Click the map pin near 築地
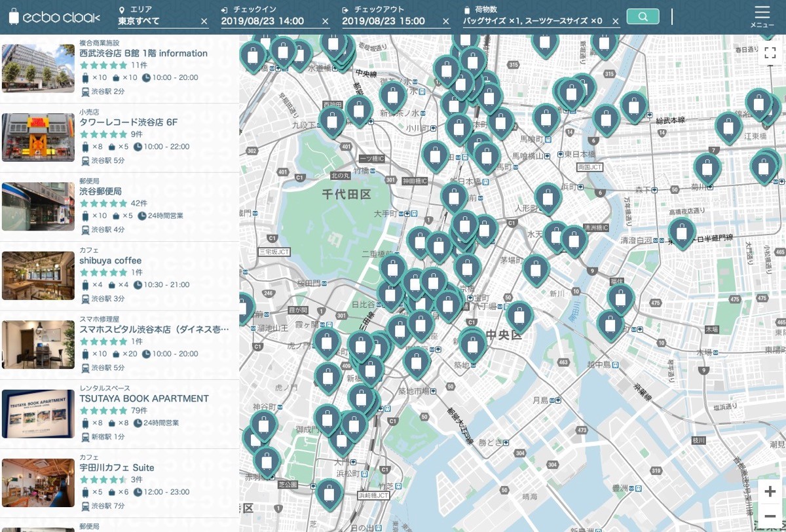Image resolution: width=786 pixels, height=532 pixels. coord(472,345)
